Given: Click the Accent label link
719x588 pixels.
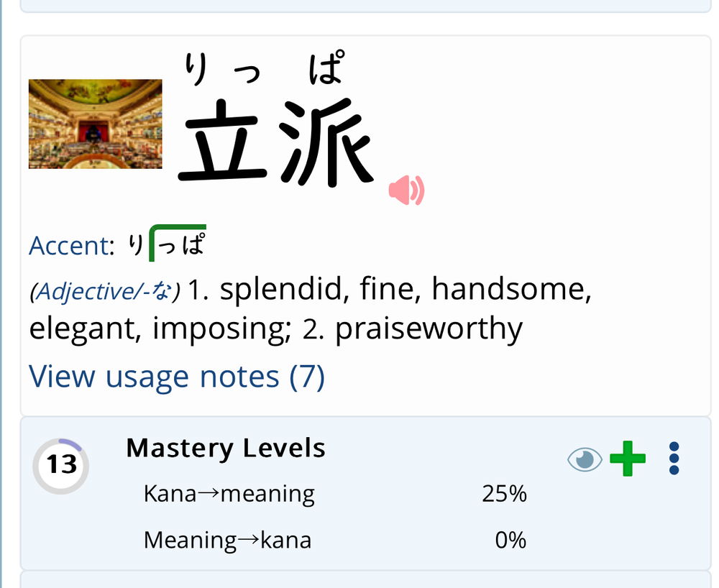Looking at the screenshot, I should 71,246.
